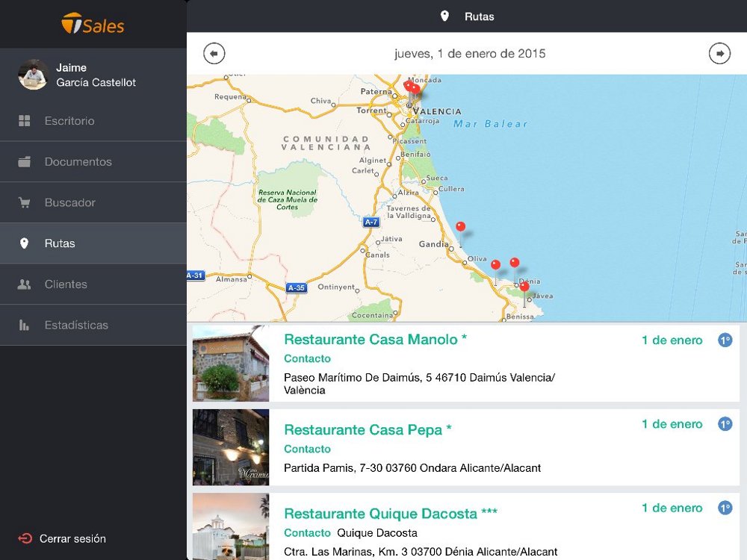Click the Rutas title in header
747x560 pixels.
coord(480,16)
